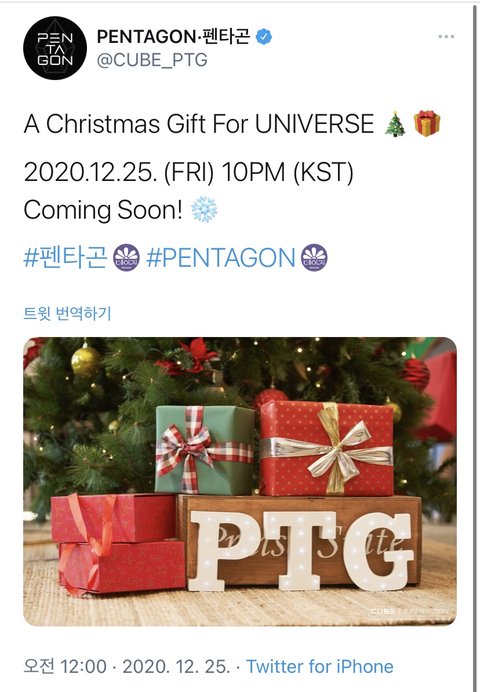Open the Christmas gifts photo
This screenshot has height=692, width=480.
coord(240,481)
